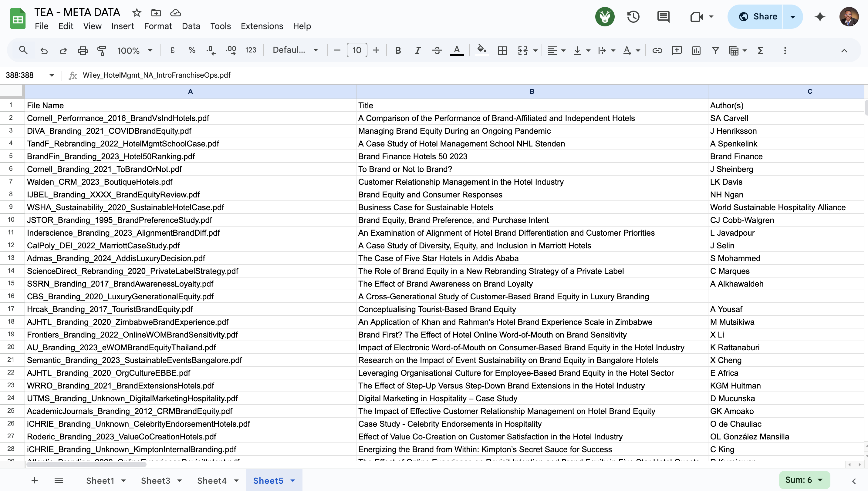Image resolution: width=868 pixels, height=491 pixels.
Task: Open the text color picker
Action: (457, 50)
